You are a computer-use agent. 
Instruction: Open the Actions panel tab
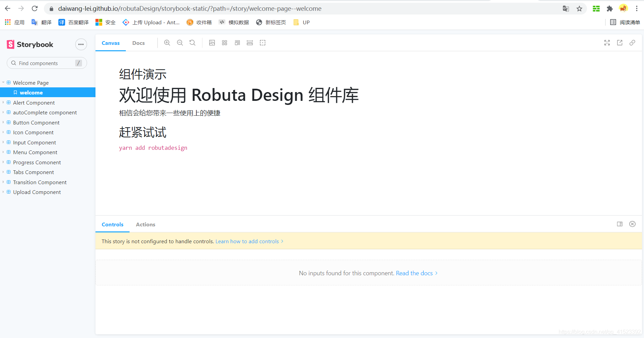pyautogui.click(x=145, y=225)
